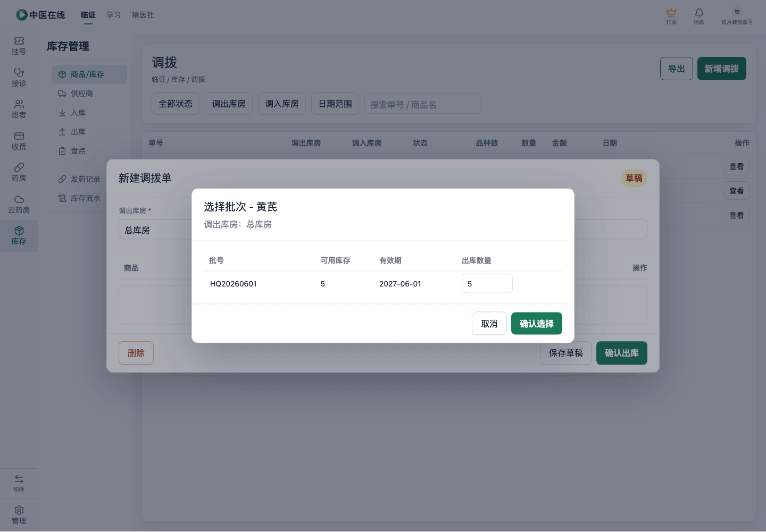Click 保存草稿 button

point(566,353)
